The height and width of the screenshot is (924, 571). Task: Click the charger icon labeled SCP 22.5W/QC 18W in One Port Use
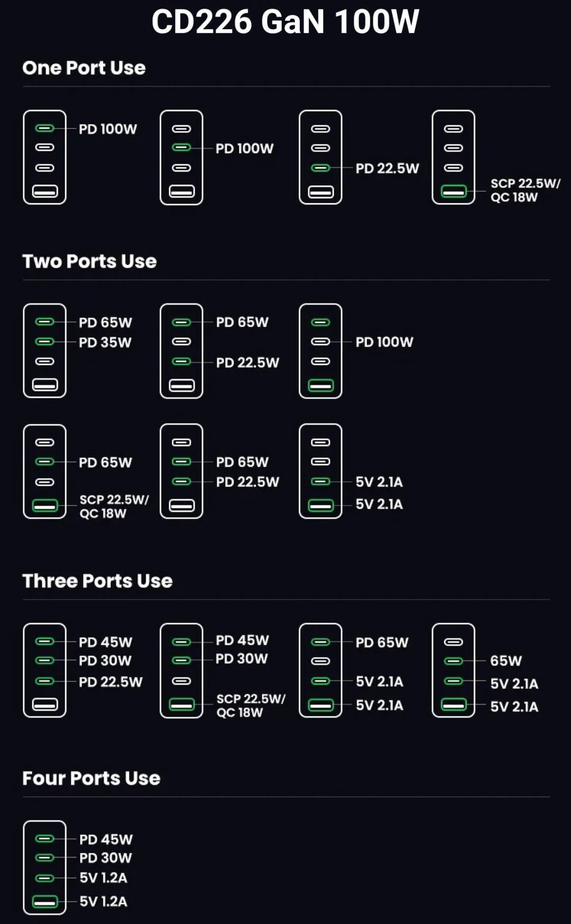[453, 157]
